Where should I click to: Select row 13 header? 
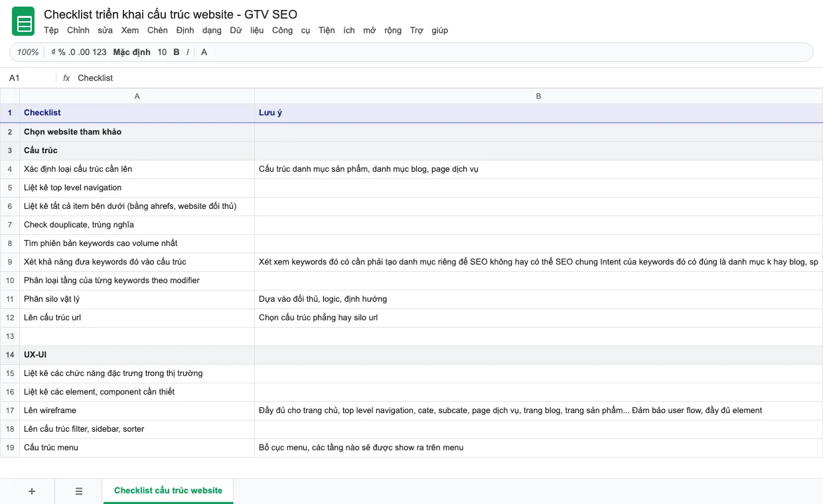tap(10, 336)
